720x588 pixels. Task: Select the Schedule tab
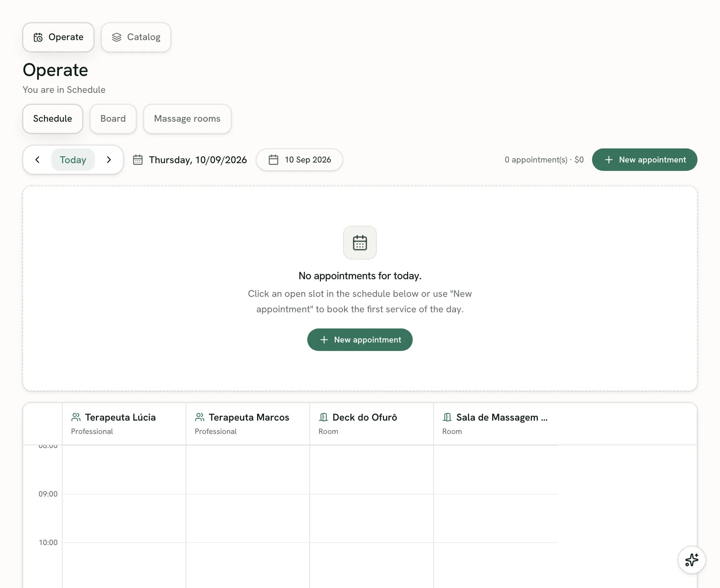click(53, 119)
